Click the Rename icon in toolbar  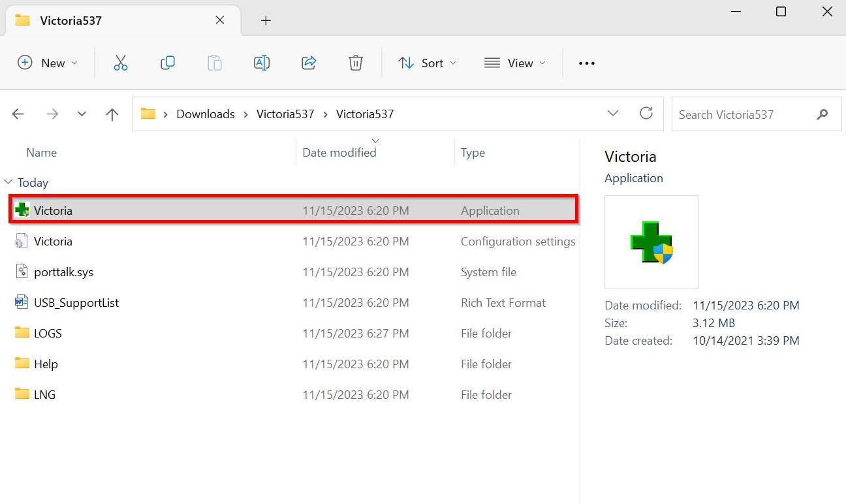pos(261,63)
